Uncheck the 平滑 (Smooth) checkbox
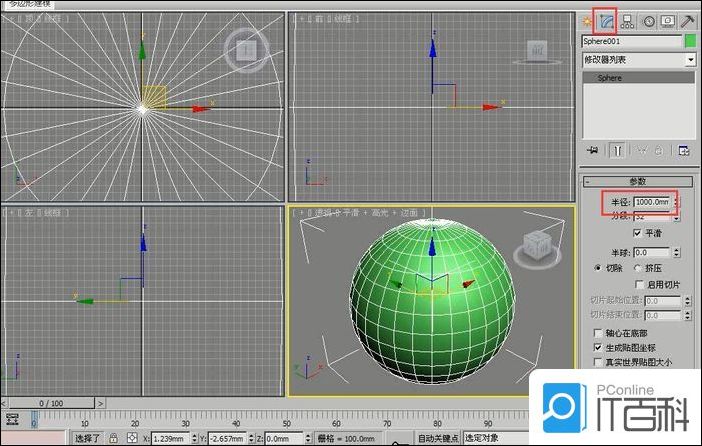Viewport: 702px width, 446px height. [638, 233]
